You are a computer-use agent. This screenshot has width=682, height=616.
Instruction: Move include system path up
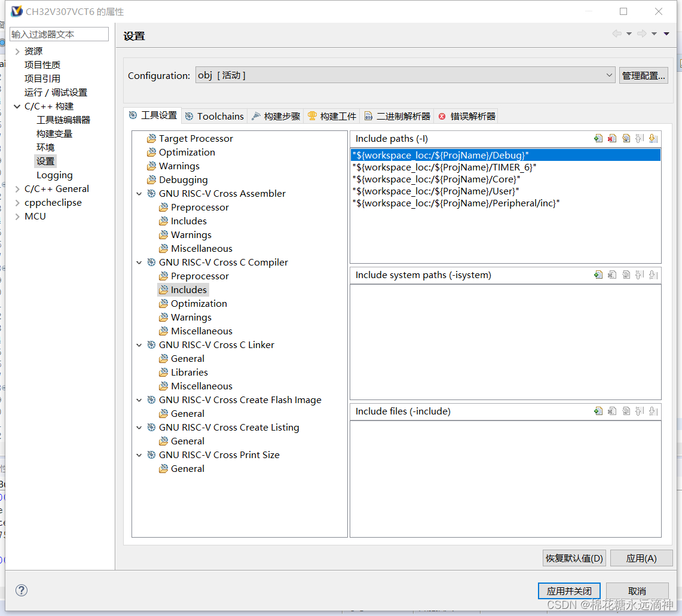640,275
